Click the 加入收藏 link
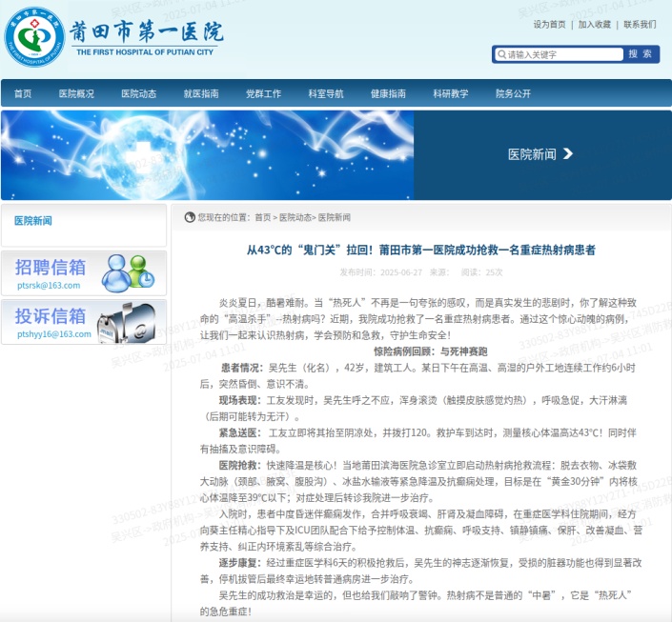The height and width of the screenshot is (622, 672). [595, 25]
